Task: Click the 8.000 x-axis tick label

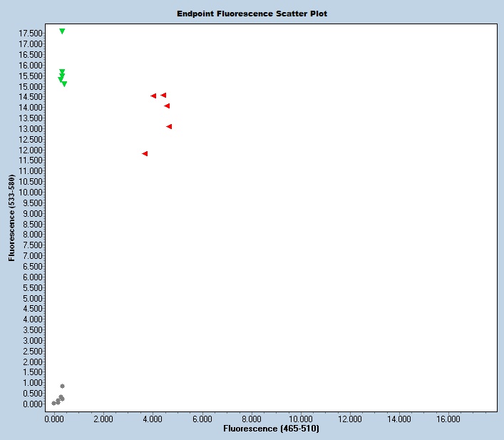Action: (251, 419)
